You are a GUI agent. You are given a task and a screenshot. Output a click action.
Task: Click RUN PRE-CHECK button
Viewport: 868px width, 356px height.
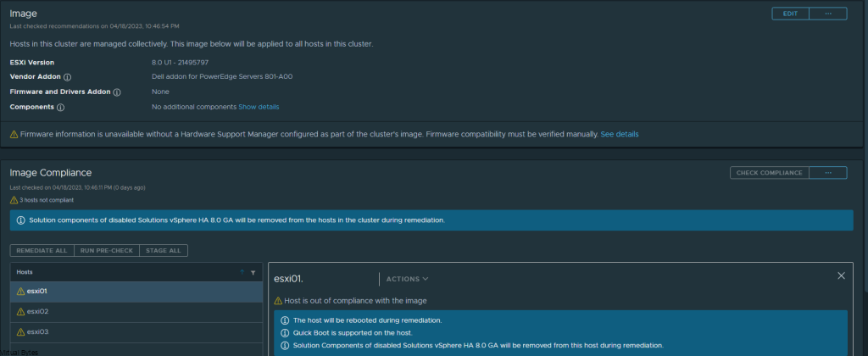click(106, 251)
